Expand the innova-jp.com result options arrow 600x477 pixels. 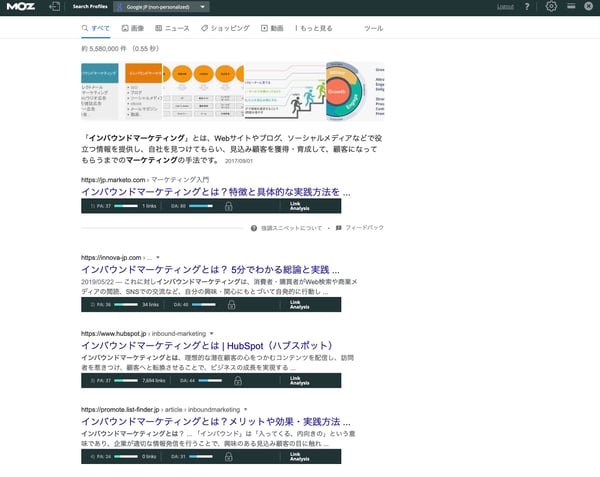point(158,257)
